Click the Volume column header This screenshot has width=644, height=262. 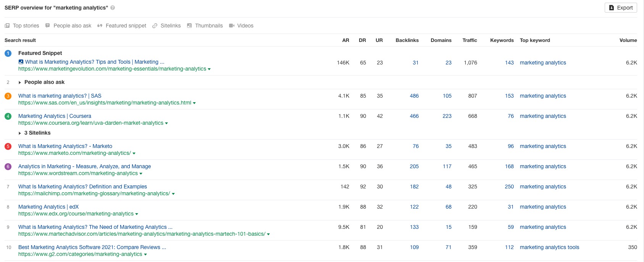point(628,40)
